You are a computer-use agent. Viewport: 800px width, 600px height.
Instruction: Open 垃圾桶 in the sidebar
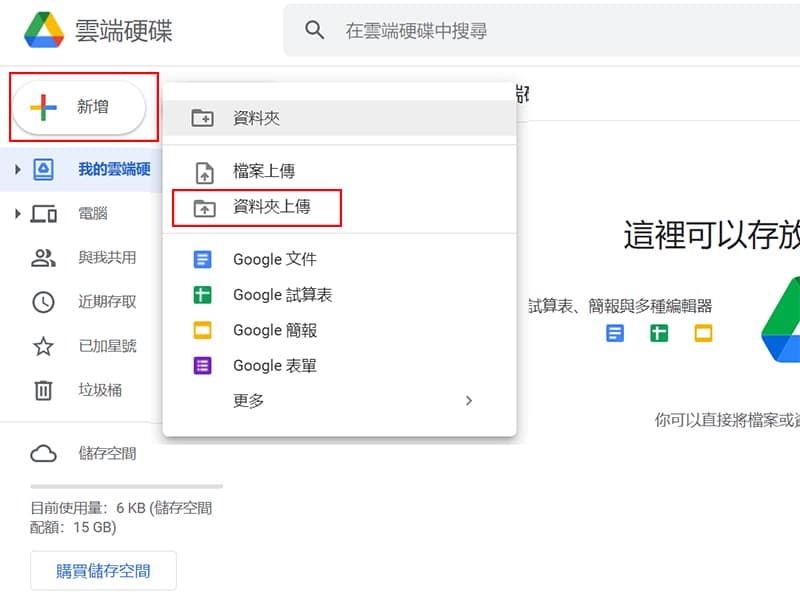(81, 390)
